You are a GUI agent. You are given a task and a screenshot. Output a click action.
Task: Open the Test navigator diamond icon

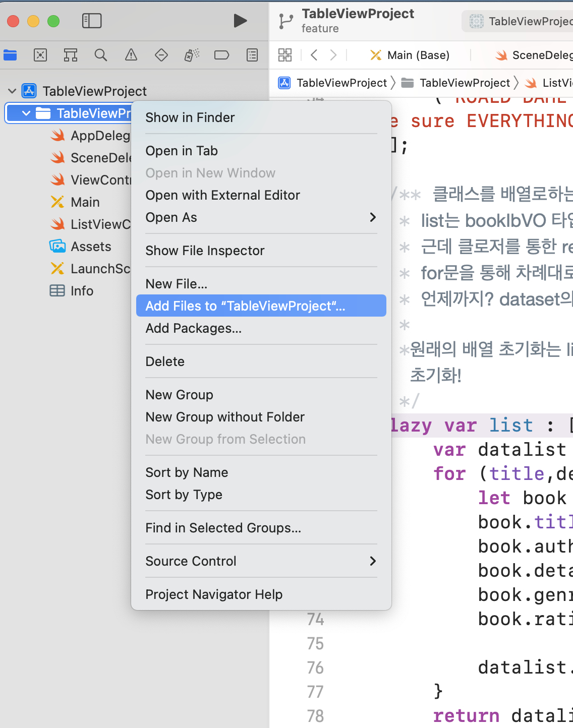(161, 55)
